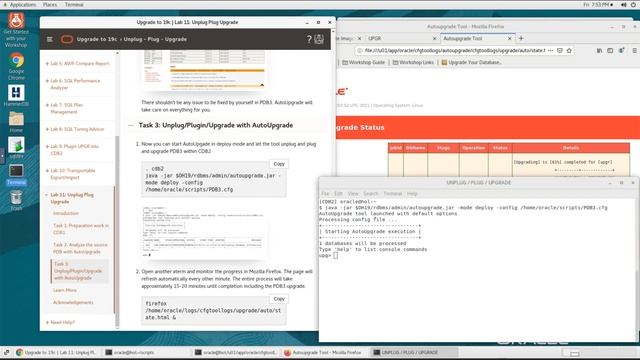Viewport: 640px width, 360px height.
Task: Open the help question mark icon
Action: pos(309,39)
